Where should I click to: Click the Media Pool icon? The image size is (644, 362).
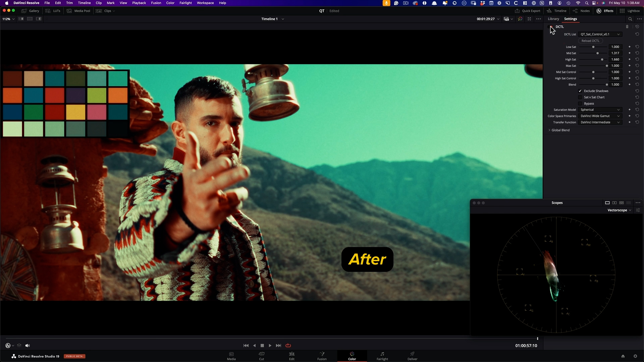tap(69, 11)
